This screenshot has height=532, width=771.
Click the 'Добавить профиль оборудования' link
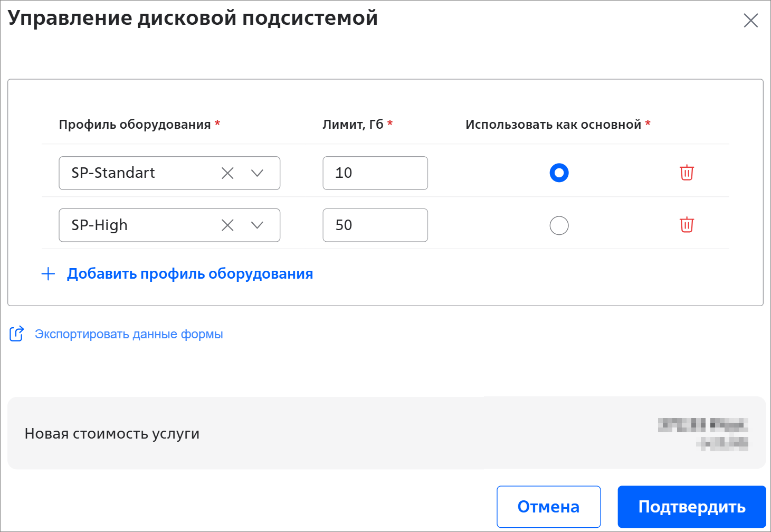(189, 274)
